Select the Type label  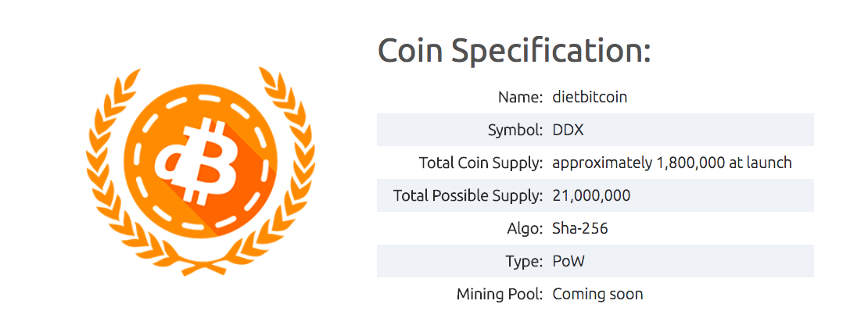pyautogui.click(x=524, y=262)
